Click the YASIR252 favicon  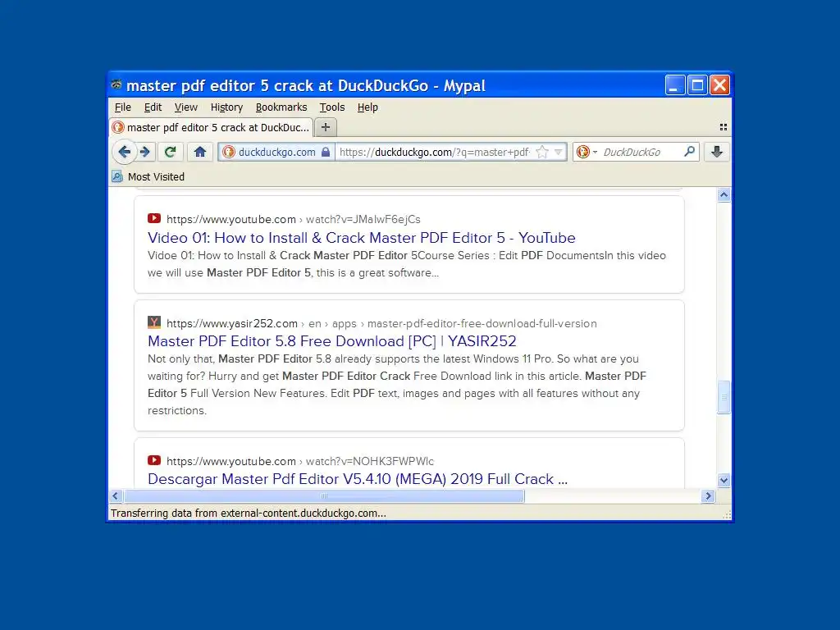[154, 322]
